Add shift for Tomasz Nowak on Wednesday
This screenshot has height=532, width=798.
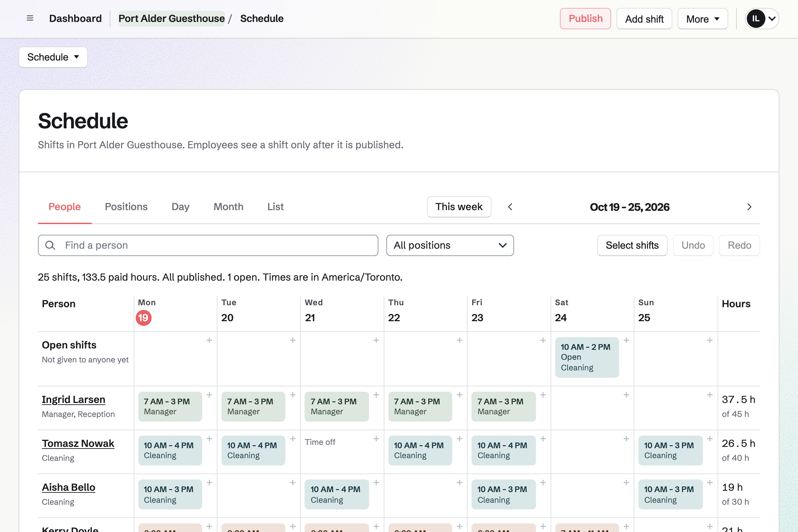pyautogui.click(x=376, y=439)
